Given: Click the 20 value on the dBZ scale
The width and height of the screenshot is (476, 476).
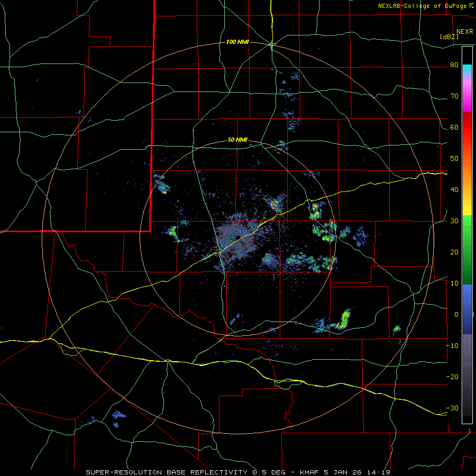Looking at the screenshot, I should (454, 252).
